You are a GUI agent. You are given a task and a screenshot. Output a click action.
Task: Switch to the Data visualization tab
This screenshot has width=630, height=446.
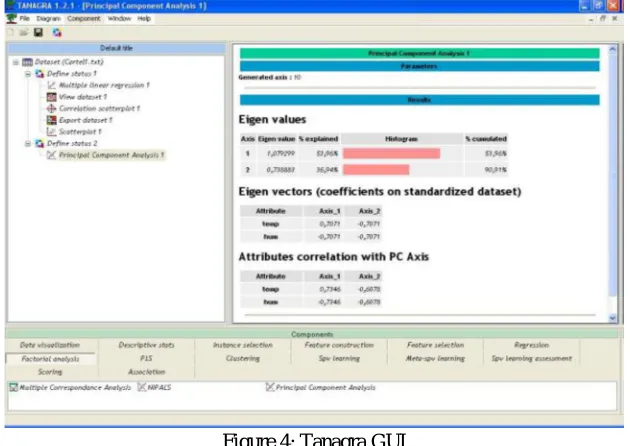click(x=50, y=345)
